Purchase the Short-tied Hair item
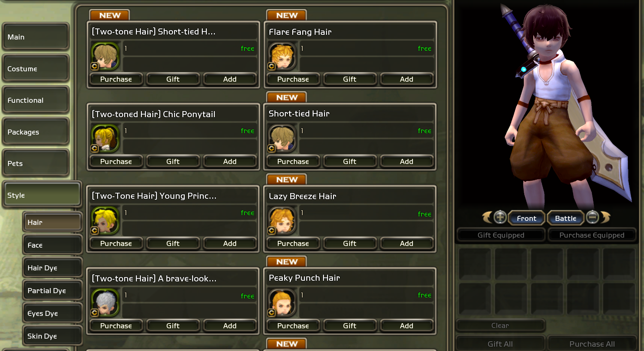This screenshot has width=644, height=351. pos(293,161)
